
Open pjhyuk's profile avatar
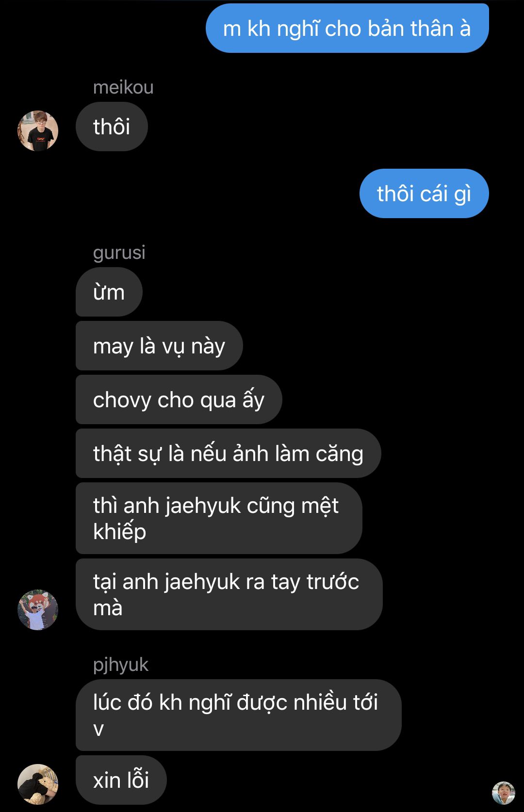(38, 784)
